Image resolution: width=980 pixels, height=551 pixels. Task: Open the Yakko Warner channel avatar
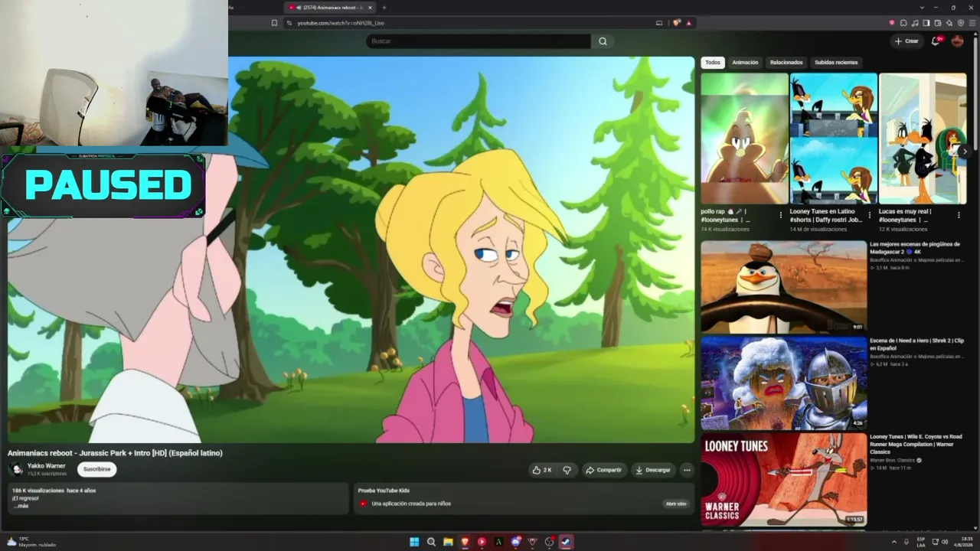tap(15, 469)
